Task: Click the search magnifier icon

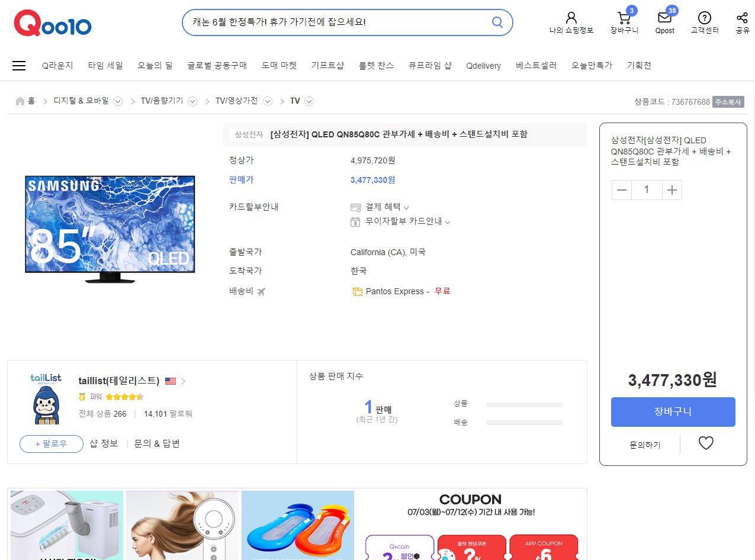Action: tap(497, 22)
